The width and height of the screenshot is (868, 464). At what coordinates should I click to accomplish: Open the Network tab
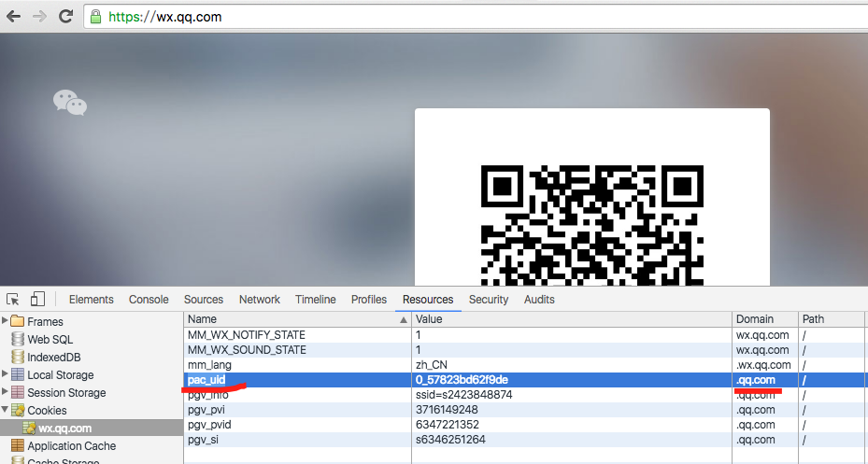259,299
